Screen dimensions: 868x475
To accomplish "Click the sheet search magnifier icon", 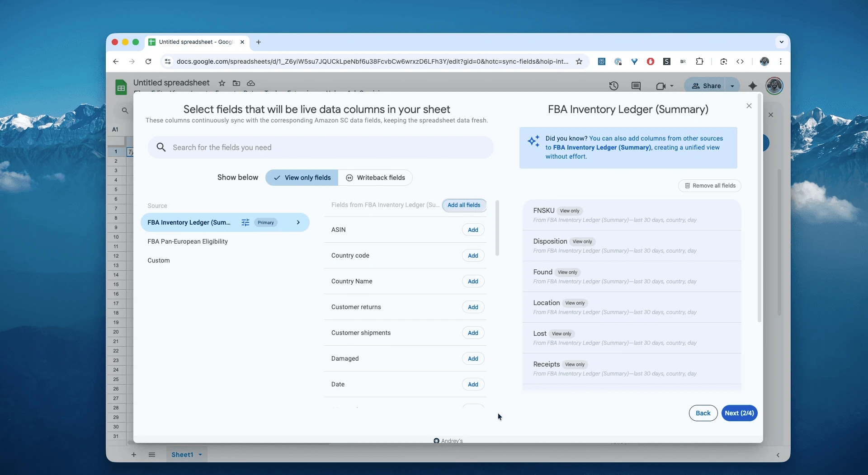I will 125,110.
